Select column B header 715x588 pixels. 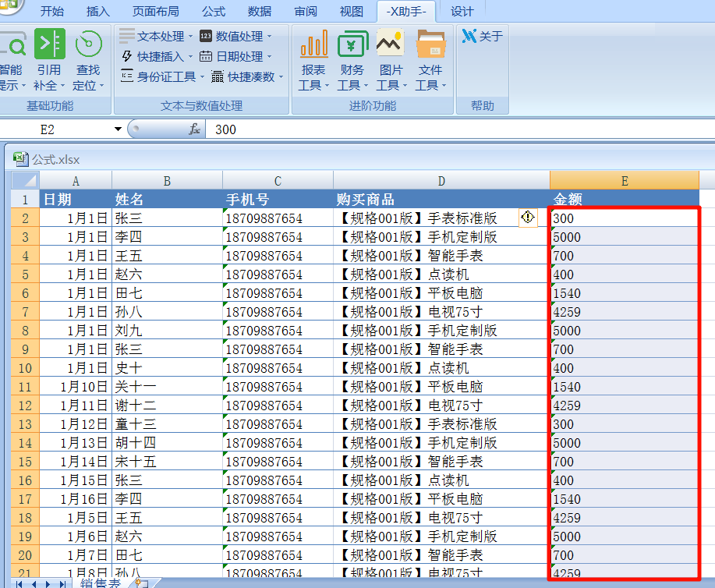pyautogui.click(x=168, y=181)
